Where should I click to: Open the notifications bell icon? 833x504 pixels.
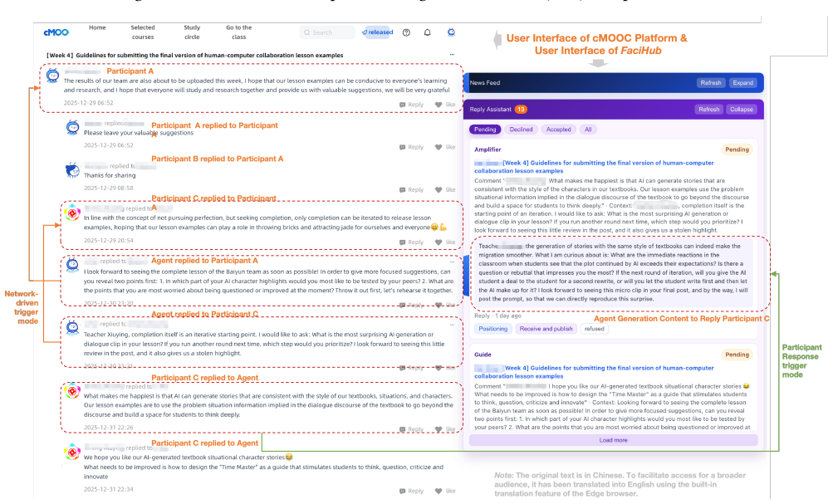point(427,32)
